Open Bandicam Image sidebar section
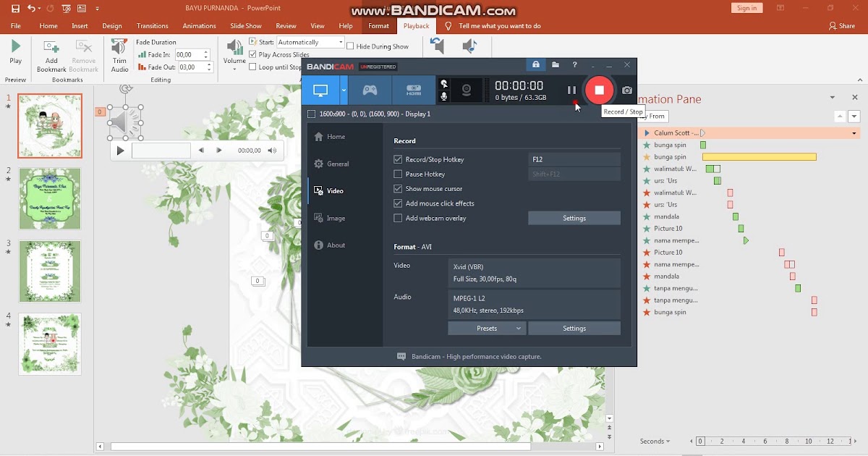This screenshot has height=456, width=868. pyautogui.click(x=336, y=218)
